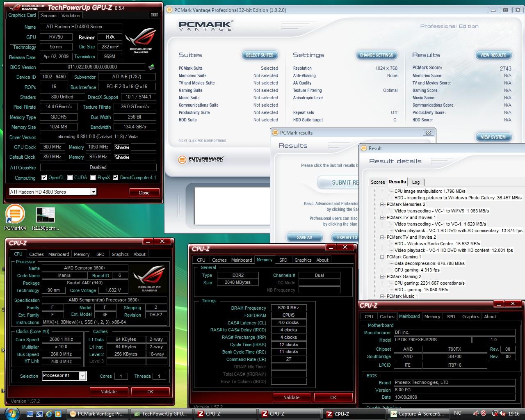525x420 pixels.
Task: Click Show Desktop in the quick launch
Action: coord(31,414)
